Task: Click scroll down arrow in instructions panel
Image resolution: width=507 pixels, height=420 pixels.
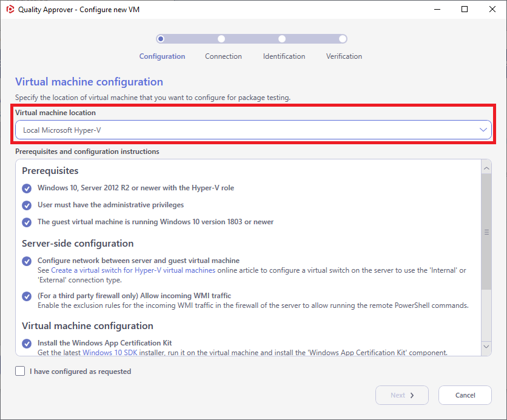Action: (486, 346)
